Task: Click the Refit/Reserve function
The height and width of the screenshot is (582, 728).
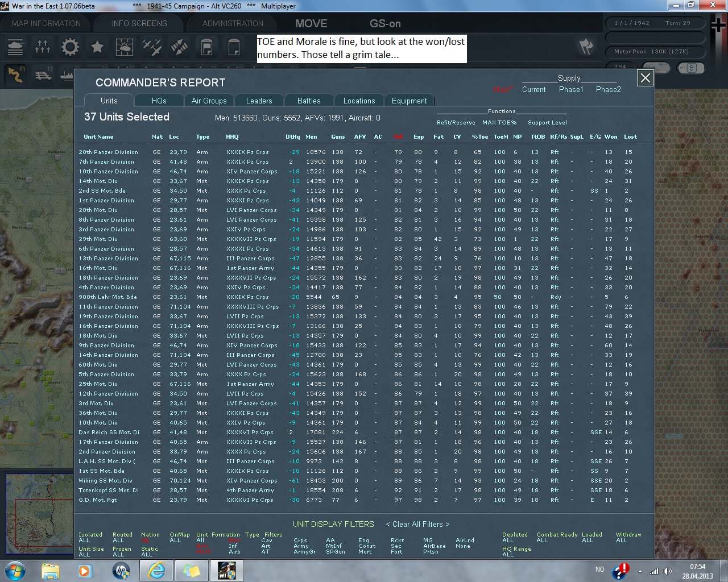Action: (x=456, y=122)
